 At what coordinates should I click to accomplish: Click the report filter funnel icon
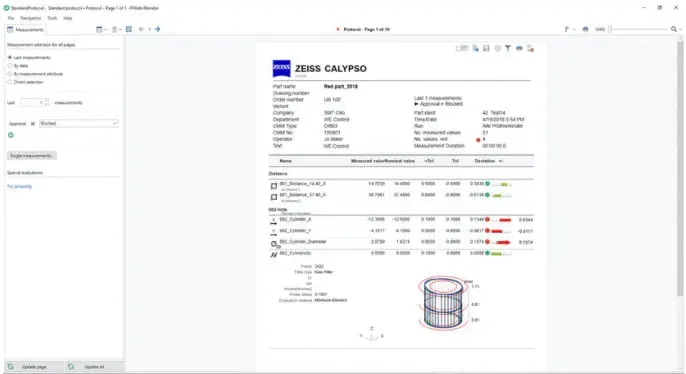(508, 48)
